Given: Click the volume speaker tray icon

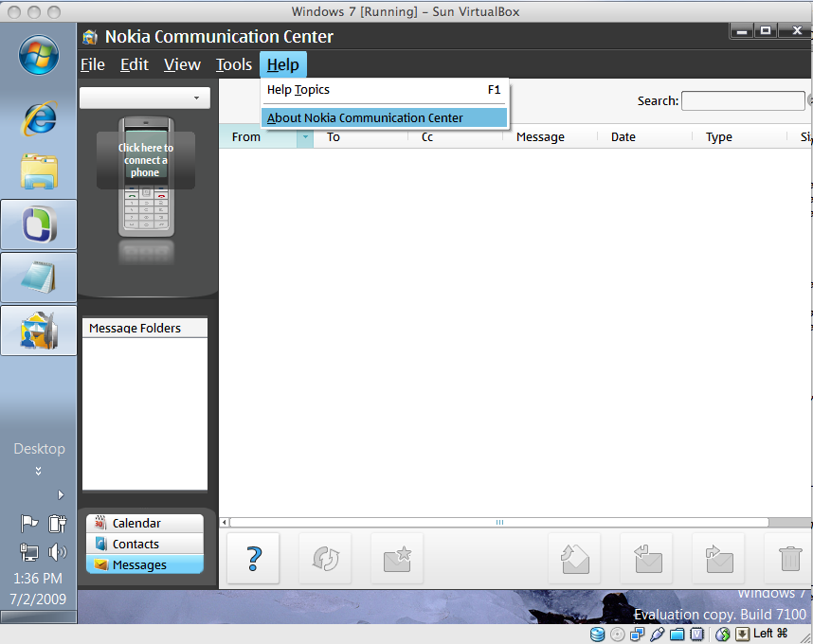Looking at the screenshot, I should 58,552.
